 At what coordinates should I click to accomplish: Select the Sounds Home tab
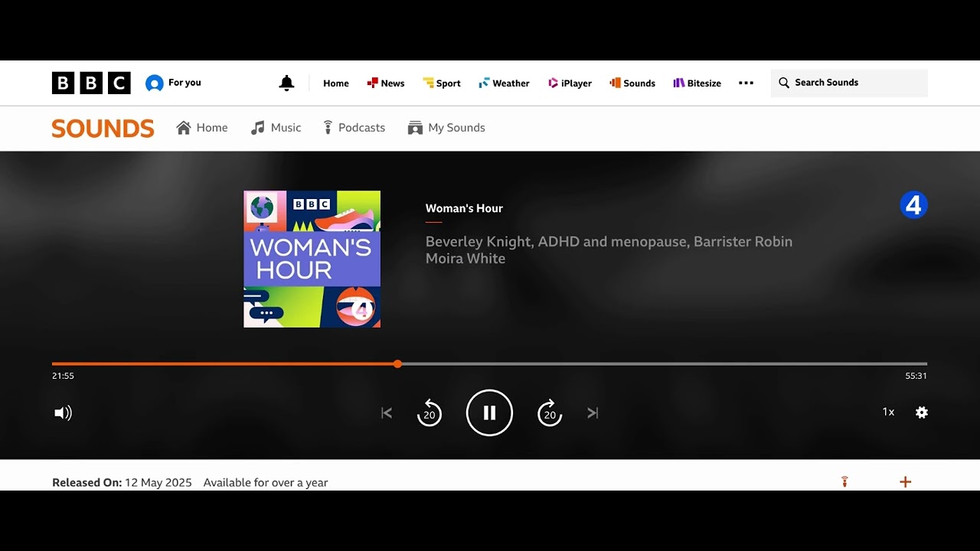[x=202, y=128]
